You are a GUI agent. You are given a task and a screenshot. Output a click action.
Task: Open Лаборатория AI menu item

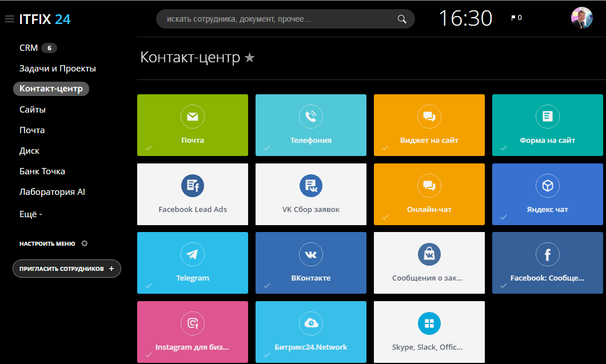pyautogui.click(x=52, y=191)
